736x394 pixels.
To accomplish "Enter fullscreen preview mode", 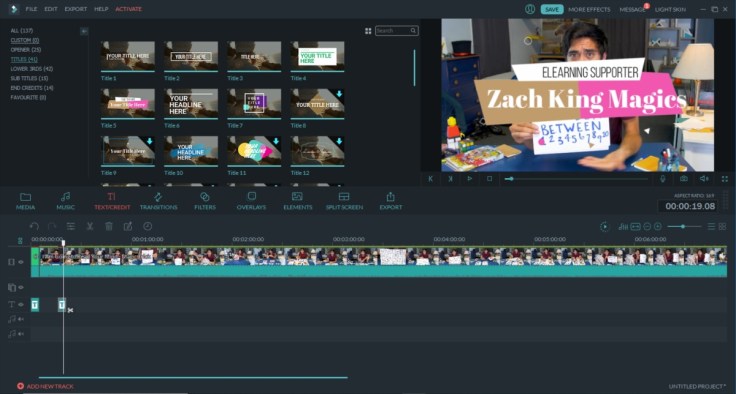I will click(x=725, y=178).
